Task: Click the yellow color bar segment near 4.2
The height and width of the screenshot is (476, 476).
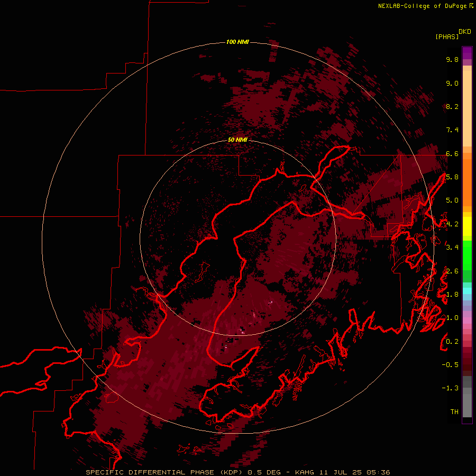Action: coord(467,226)
